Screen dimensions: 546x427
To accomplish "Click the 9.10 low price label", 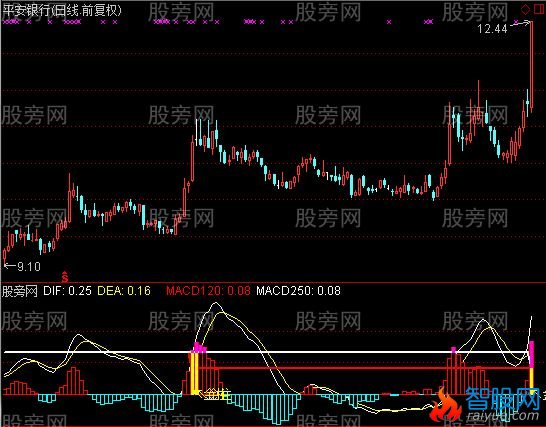I will point(29,267).
